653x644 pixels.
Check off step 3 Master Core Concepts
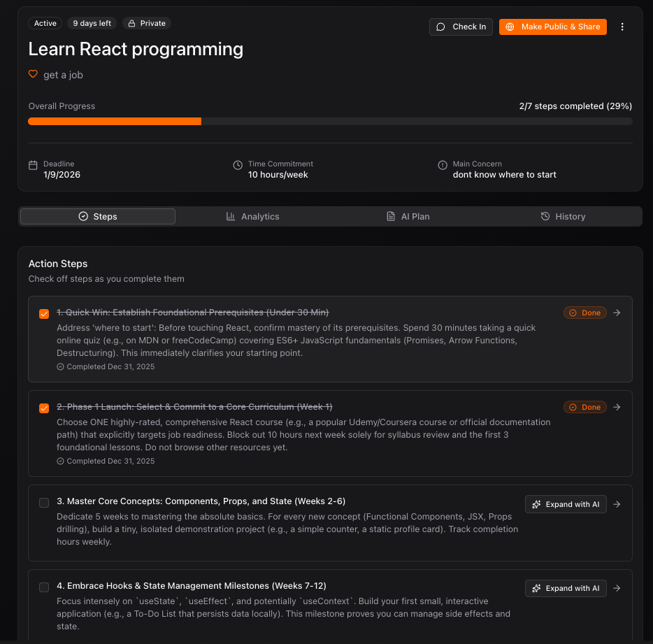pos(44,503)
